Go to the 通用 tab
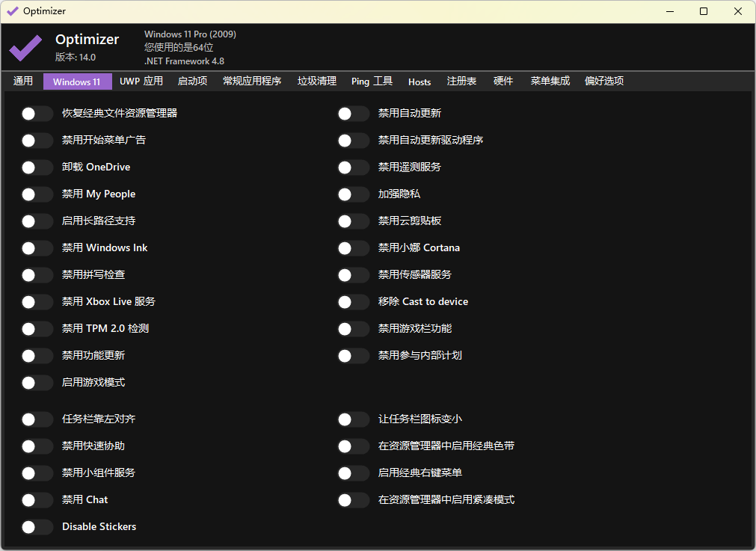The image size is (756, 551). coord(23,81)
